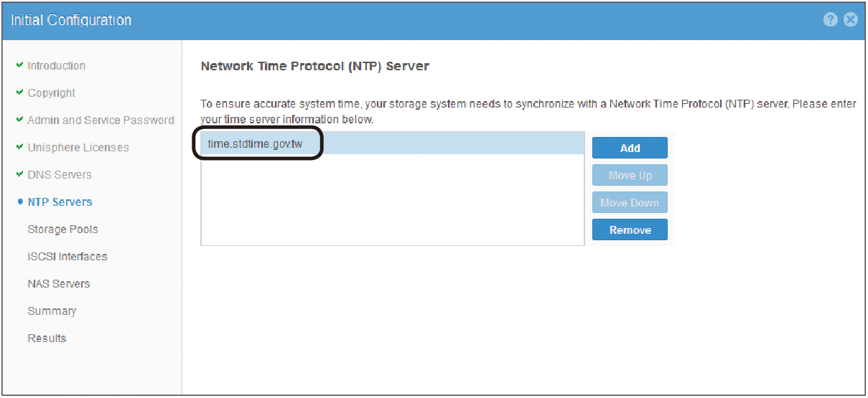Go to the Introduction step
The image size is (868, 398).
pyautogui.click(x=57, y=66)
